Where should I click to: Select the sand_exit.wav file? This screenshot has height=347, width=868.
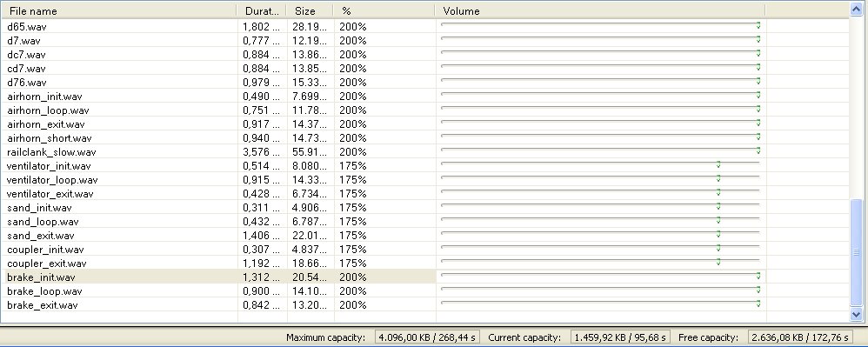(40, 235)
